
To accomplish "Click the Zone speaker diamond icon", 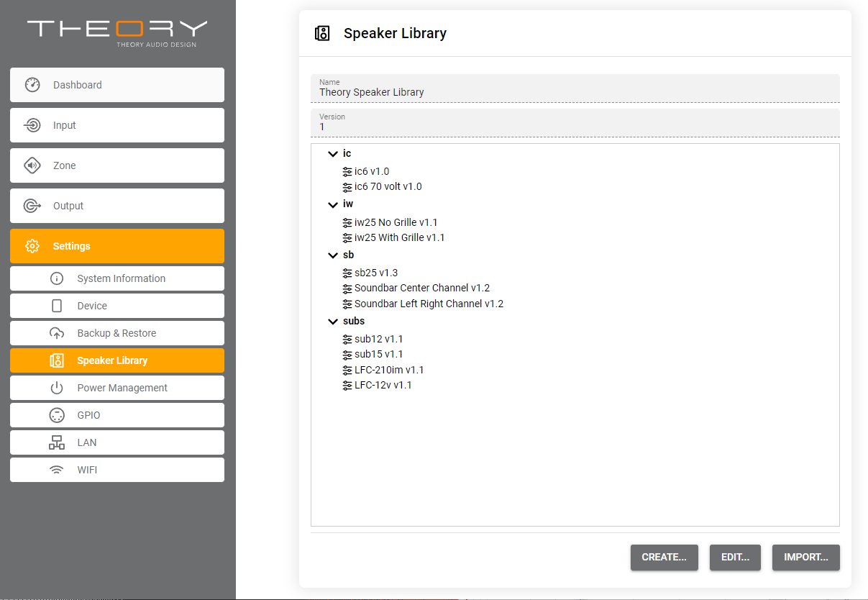I will (x=32, y=165).
